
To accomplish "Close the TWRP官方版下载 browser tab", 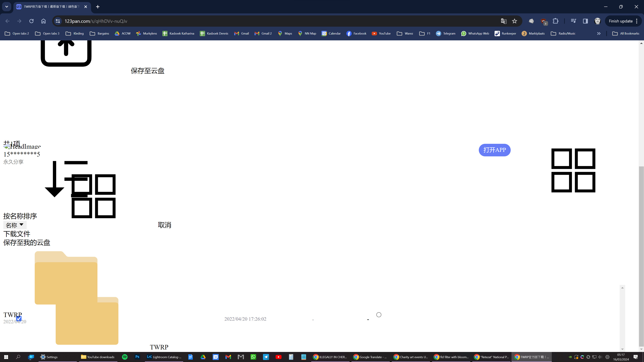I will tap(86, 7).
